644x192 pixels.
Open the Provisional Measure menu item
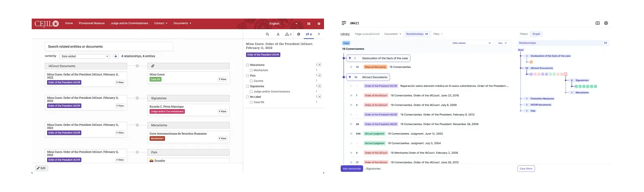(92, 23)
